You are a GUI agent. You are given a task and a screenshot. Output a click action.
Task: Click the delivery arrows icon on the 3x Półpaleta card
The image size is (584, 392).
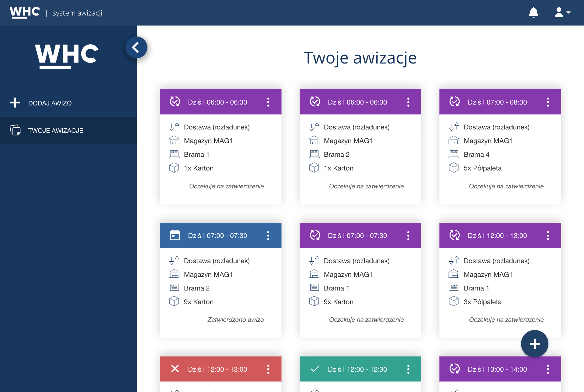[x=454, y=260]
